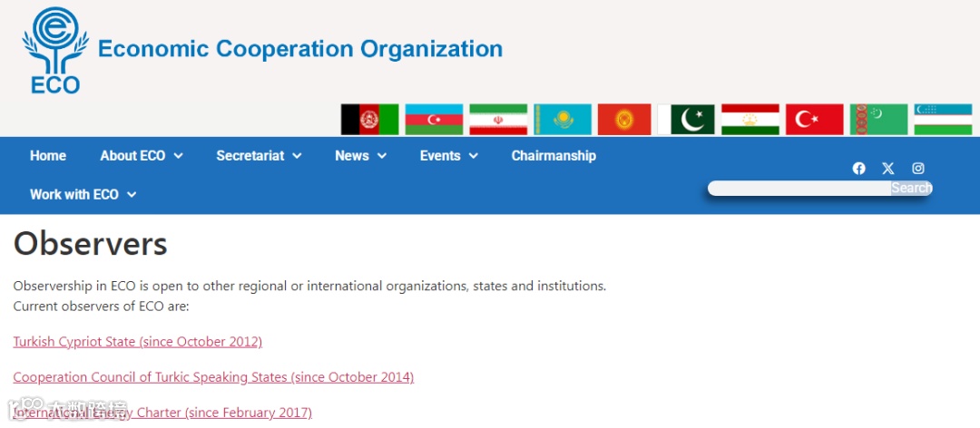
Task: Expand the Events dropdown menu
Action: (x=449, y=156)
